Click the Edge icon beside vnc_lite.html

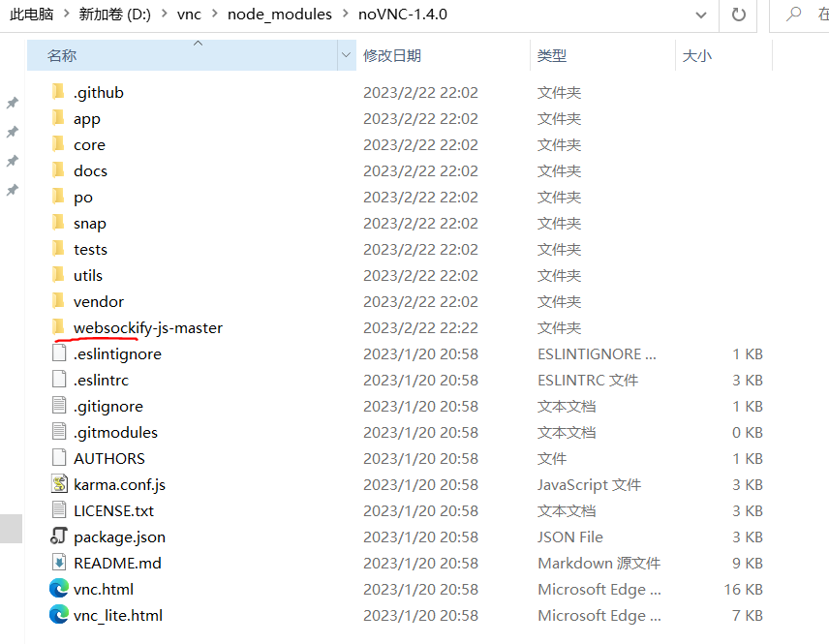pyautogui.click(x=59, y=614)
